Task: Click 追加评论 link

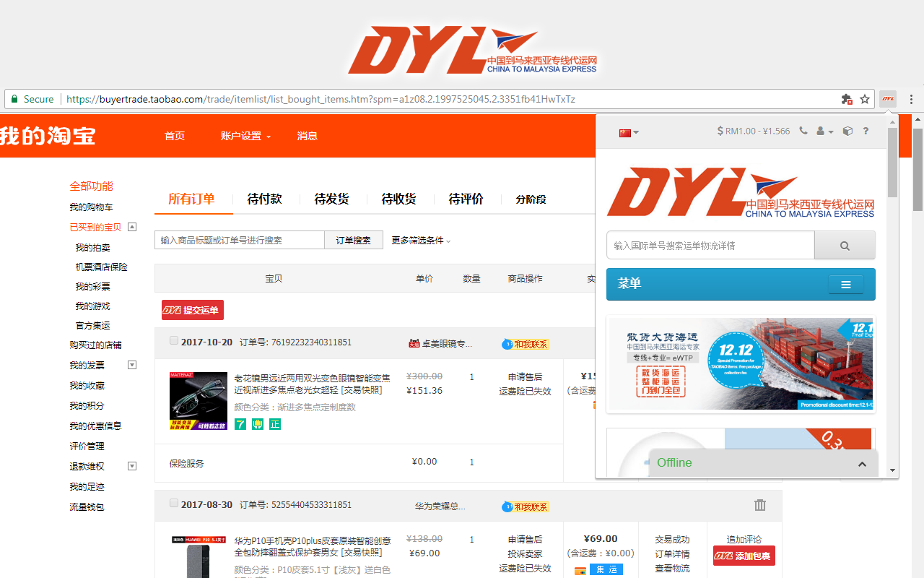Action: coord(744,539)
